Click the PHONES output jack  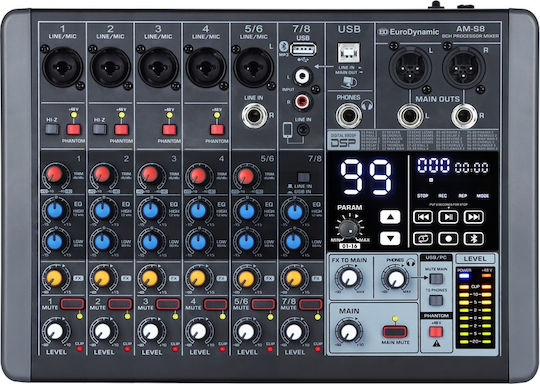click(349, 116)
